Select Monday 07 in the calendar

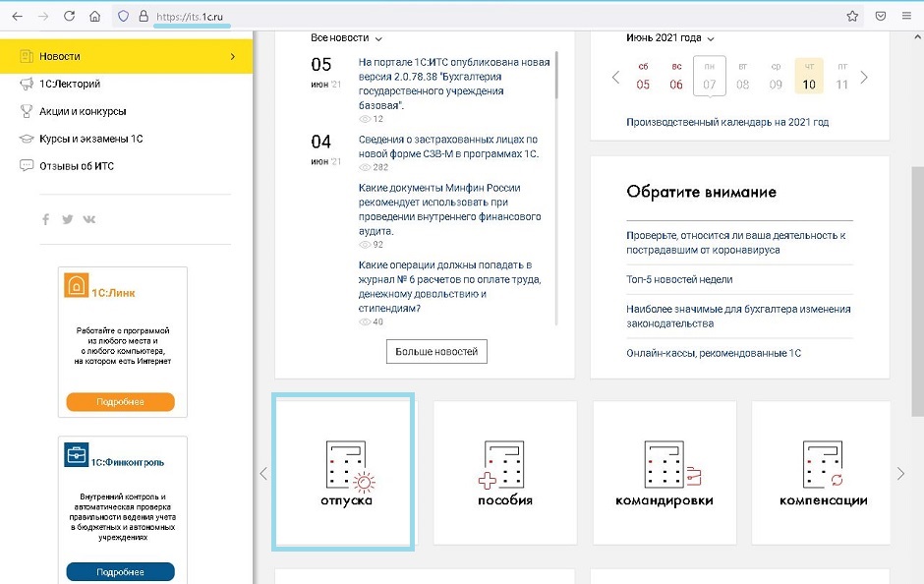coord(710,76)
